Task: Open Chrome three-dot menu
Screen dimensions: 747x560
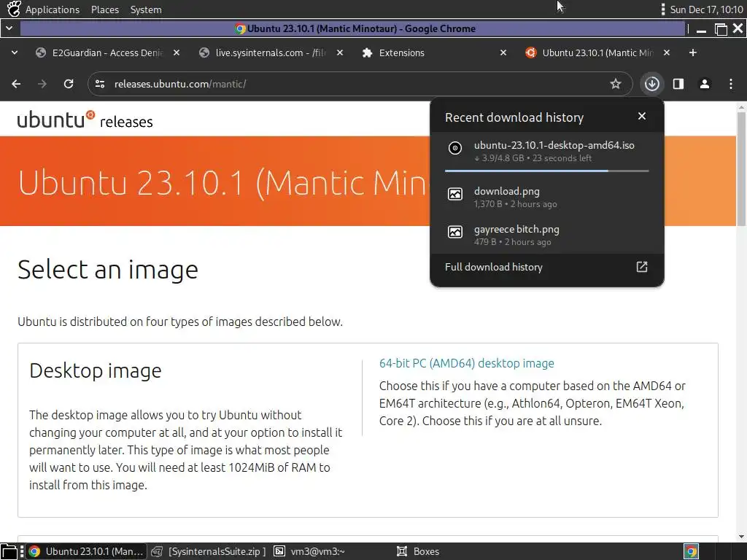Action: coord(731,84)
